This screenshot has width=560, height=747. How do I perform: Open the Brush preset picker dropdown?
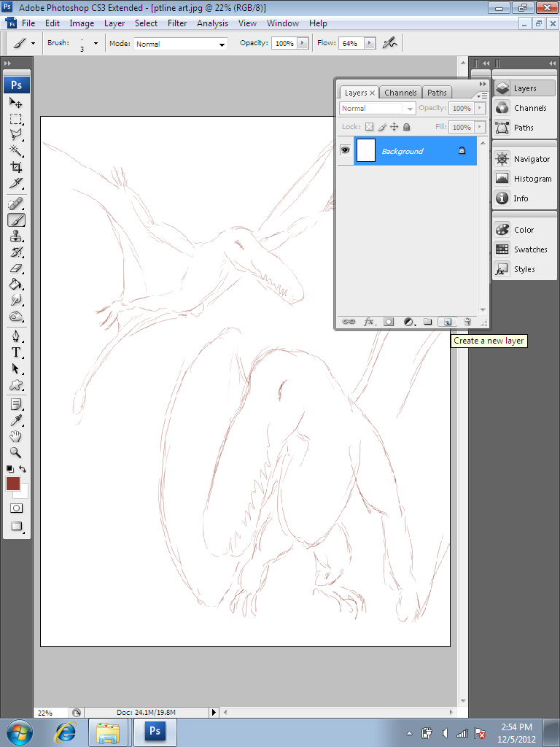96,43
